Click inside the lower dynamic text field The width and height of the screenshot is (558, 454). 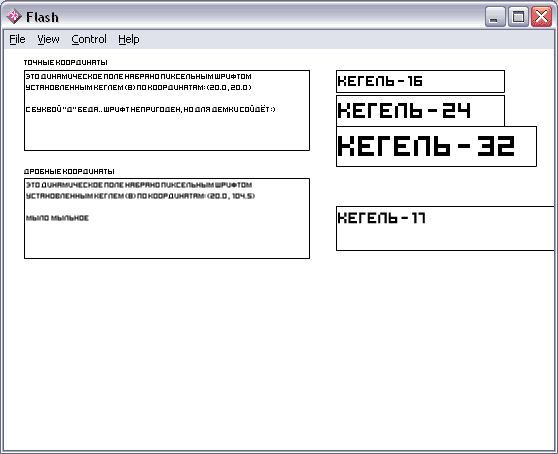pos(167,218)
